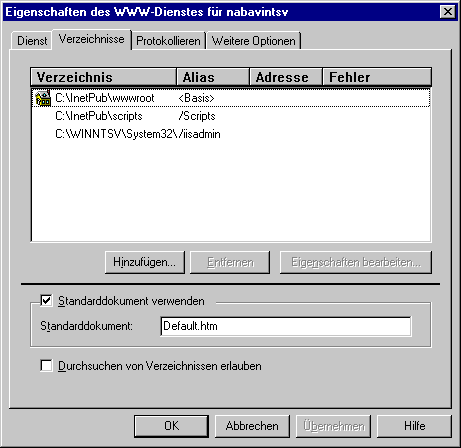Open Hilfe for this dialog
461x448 pixels.
pos(414,426)
